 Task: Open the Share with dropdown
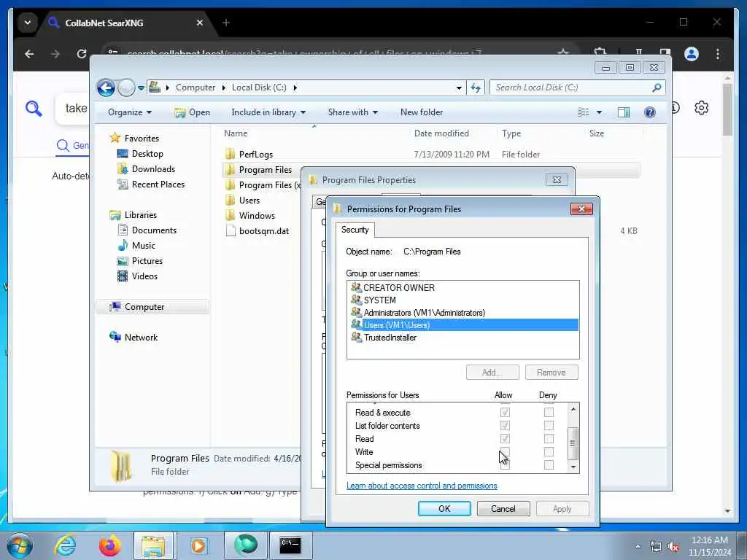(352, 112)
